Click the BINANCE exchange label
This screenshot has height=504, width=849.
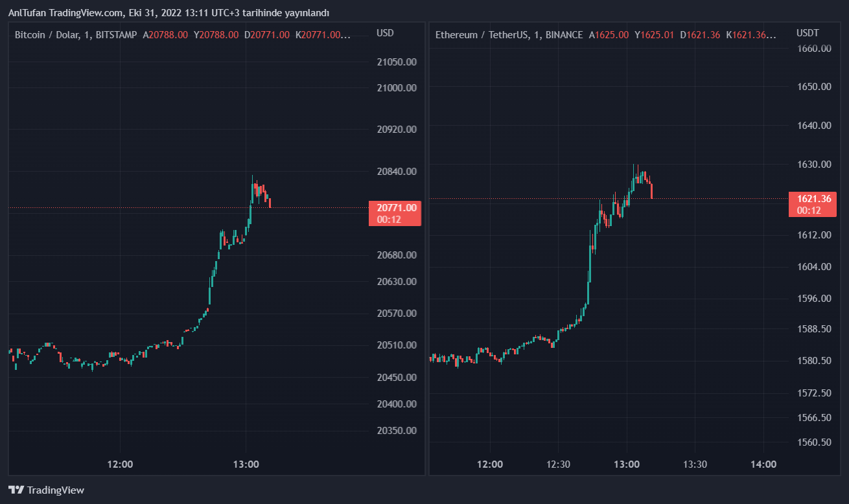564,35
